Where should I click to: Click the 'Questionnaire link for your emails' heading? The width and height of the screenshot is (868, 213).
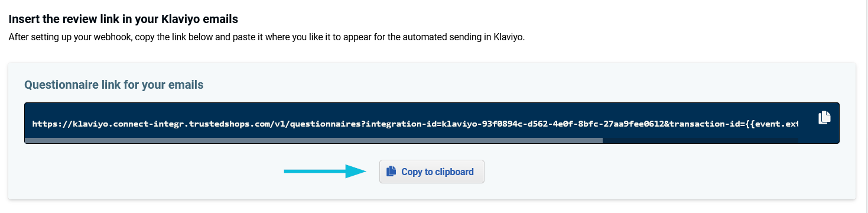coord(114,85)
